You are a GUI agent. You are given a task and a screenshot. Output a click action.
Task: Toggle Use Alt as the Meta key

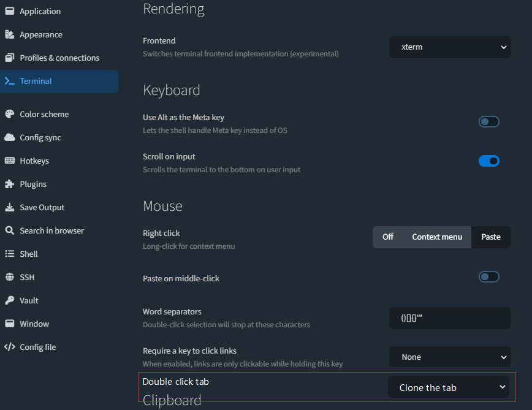pyautogui.click(x=488, y=121)
